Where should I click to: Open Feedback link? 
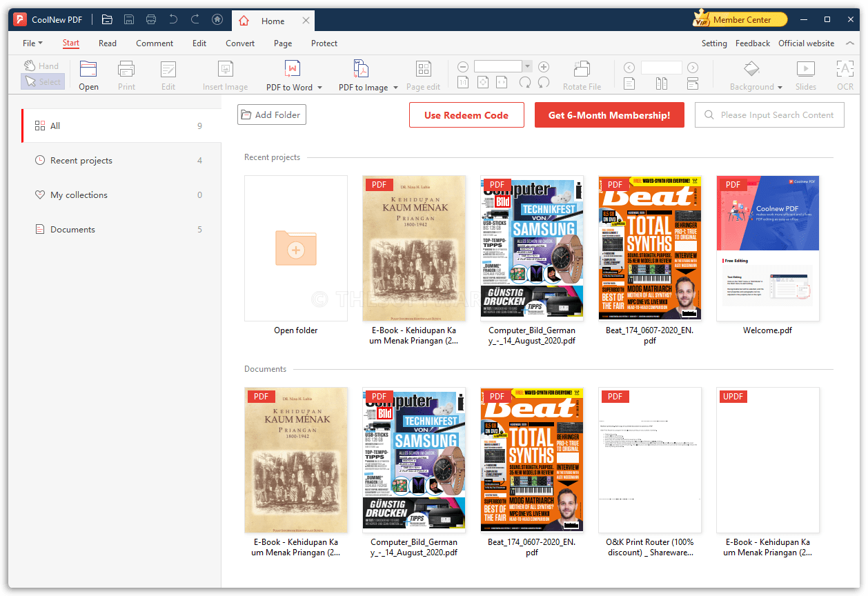tap(753, 43)
